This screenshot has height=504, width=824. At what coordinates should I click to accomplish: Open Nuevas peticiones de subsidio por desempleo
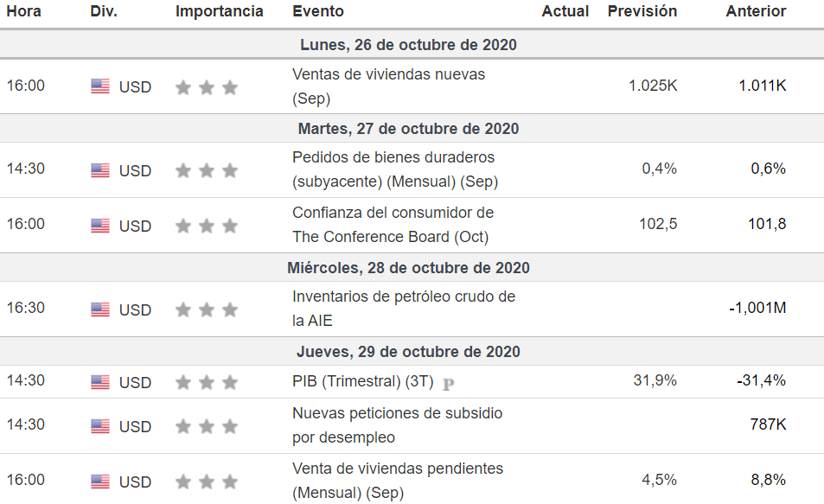pos(397,413)
